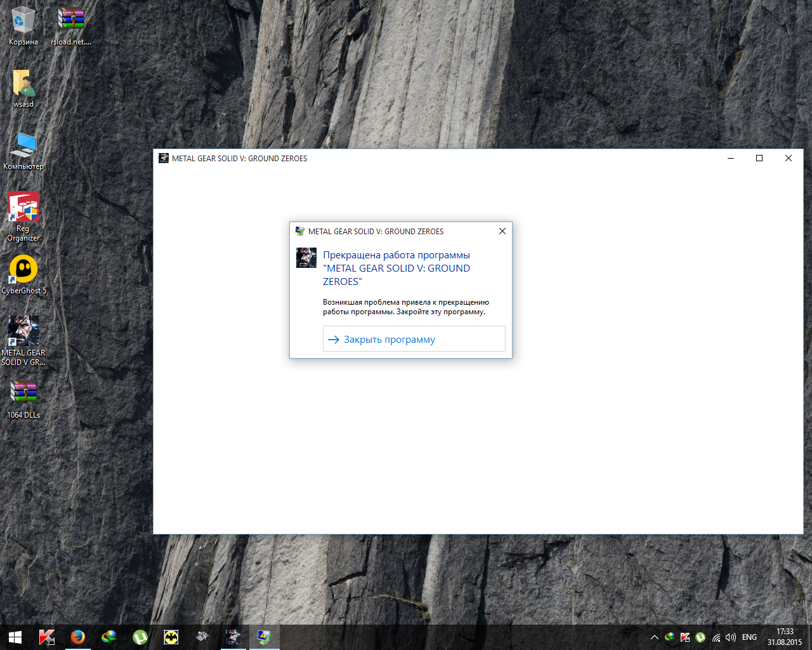
Task: Click the text 'Возникшая проблема привела к прекращению'
Action: 406,302
